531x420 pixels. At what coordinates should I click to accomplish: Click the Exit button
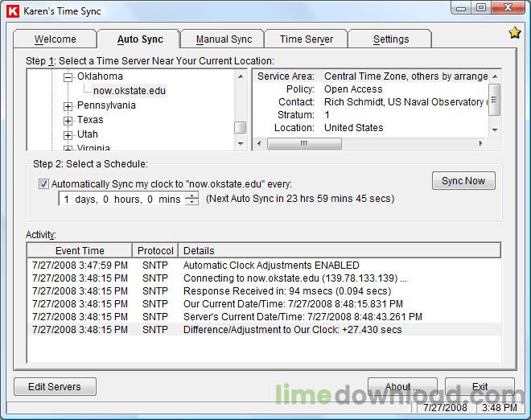click(480, 387)
